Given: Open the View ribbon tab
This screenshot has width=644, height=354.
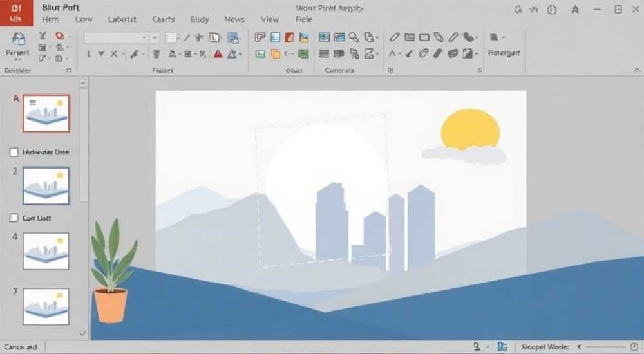Looking at the screenshot, I should pos(270,19).
